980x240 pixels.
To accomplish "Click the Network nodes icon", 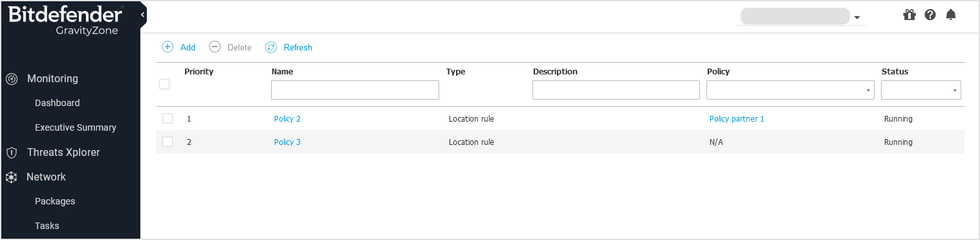I will (11, 177).
